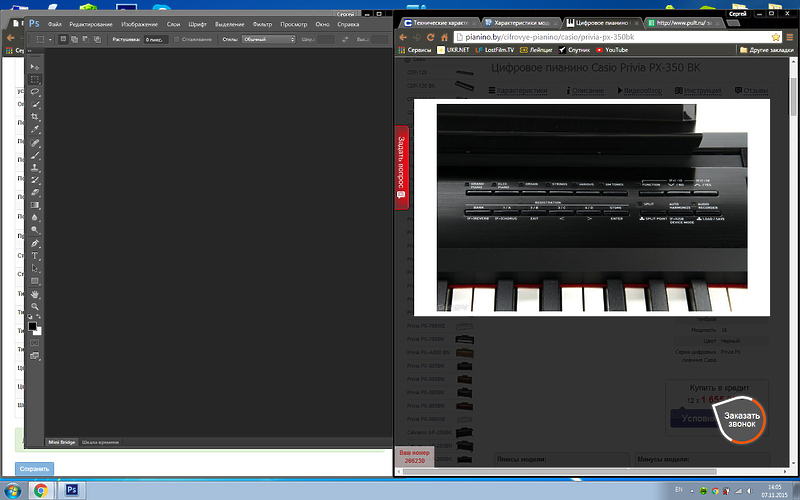Open the YouTube bookmark
Image resolution: width=800 pixels, height=500 pixels.
coord(612,50)
